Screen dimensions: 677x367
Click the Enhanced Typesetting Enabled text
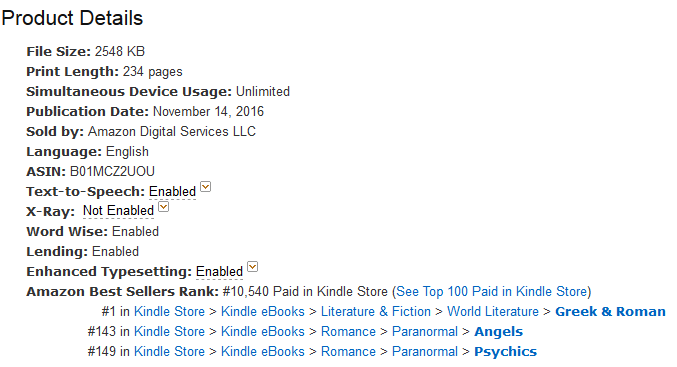point(219,272)
